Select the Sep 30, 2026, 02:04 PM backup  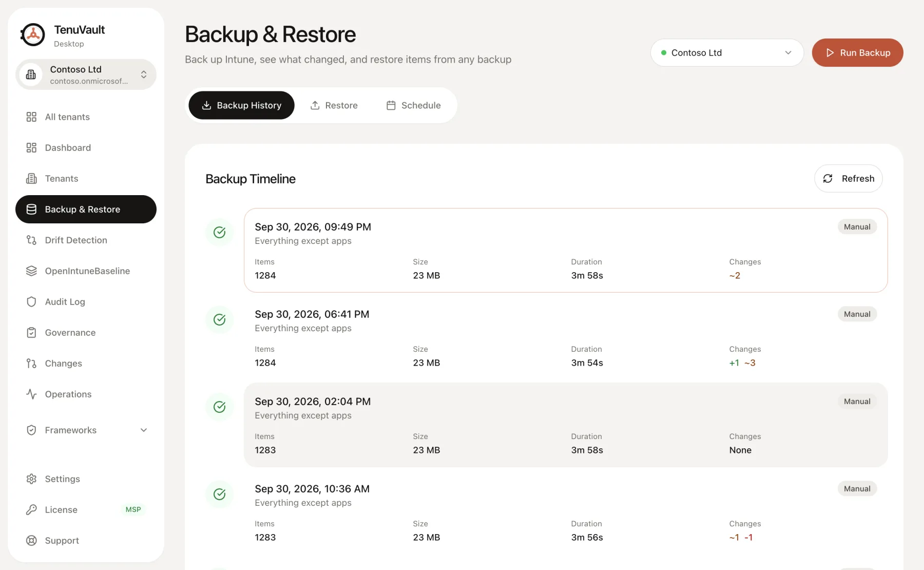(x=566, y=425)
